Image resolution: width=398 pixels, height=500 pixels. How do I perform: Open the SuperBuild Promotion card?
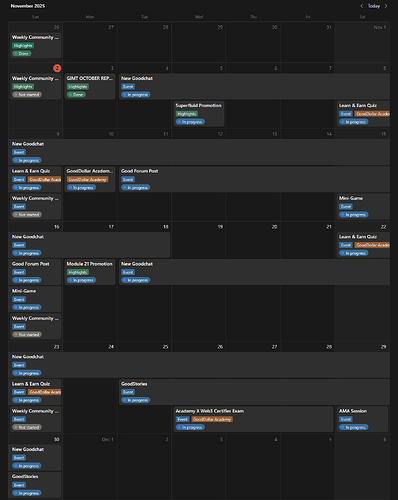tap(199, 114)
